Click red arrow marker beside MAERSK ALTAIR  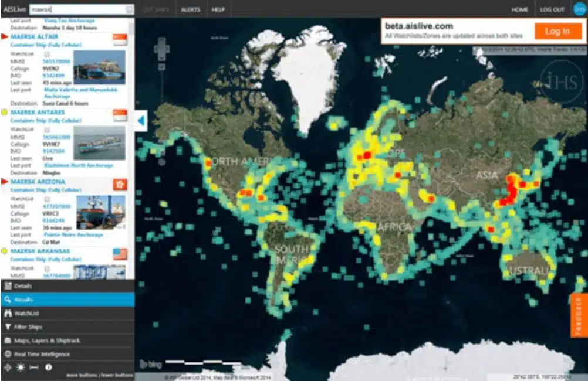(5, 37)
